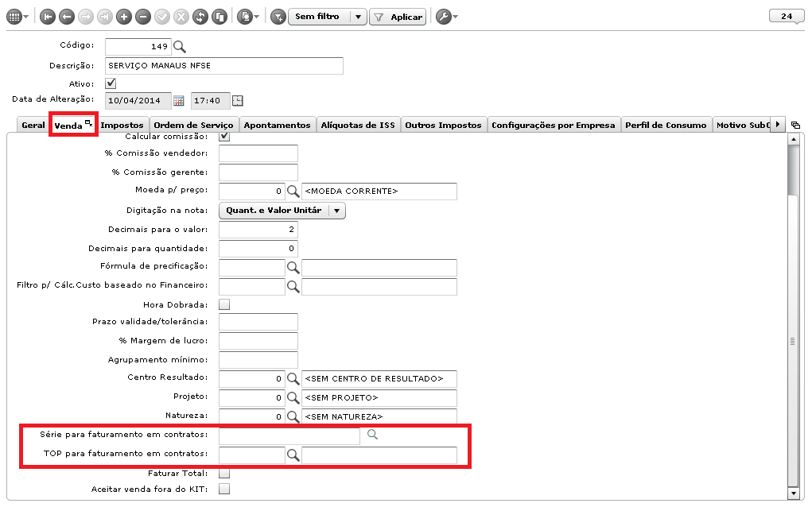This screenshot has height=507, width=812.
Task: Click the Prazo validade/tolerância field
Action: click(x=258, y=322)
